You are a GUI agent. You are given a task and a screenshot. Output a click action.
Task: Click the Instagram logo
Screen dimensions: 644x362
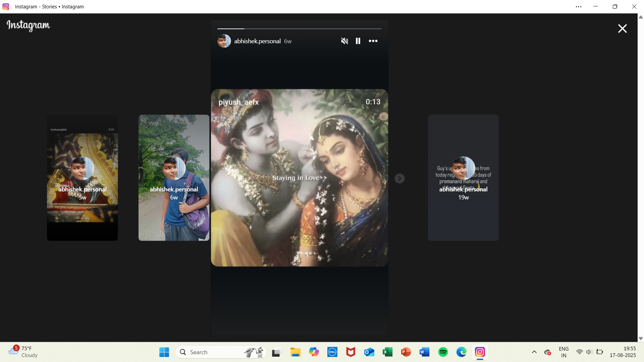click(29, 25)
